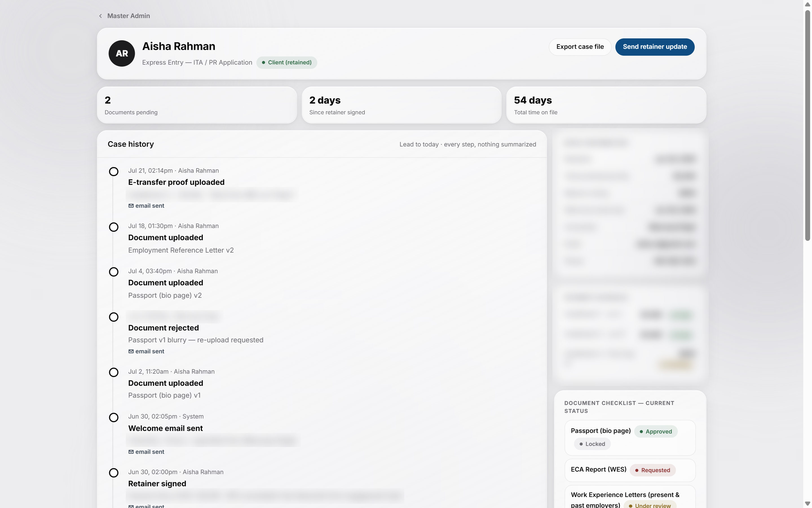Click the 'Retainer signed' title
812x508 pixels.
(x=157, y=483)
